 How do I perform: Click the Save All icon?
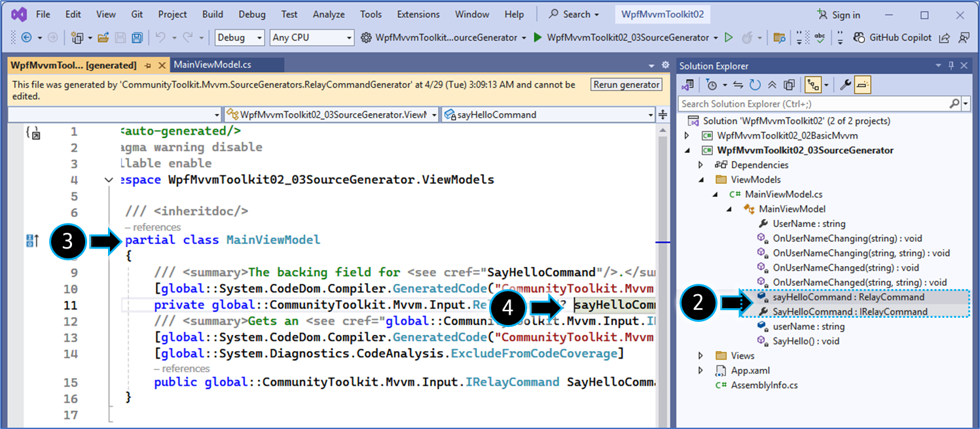(137, 38)
